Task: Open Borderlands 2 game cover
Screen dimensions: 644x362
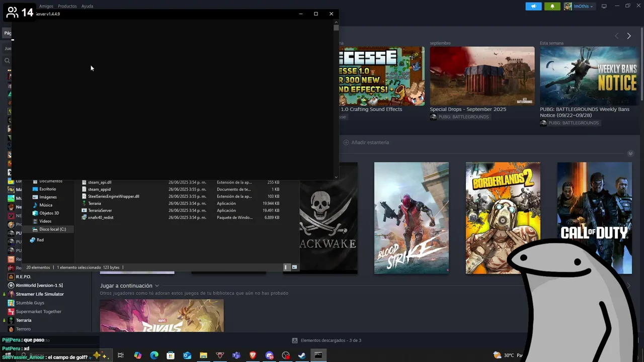Action: click(503, 218)
